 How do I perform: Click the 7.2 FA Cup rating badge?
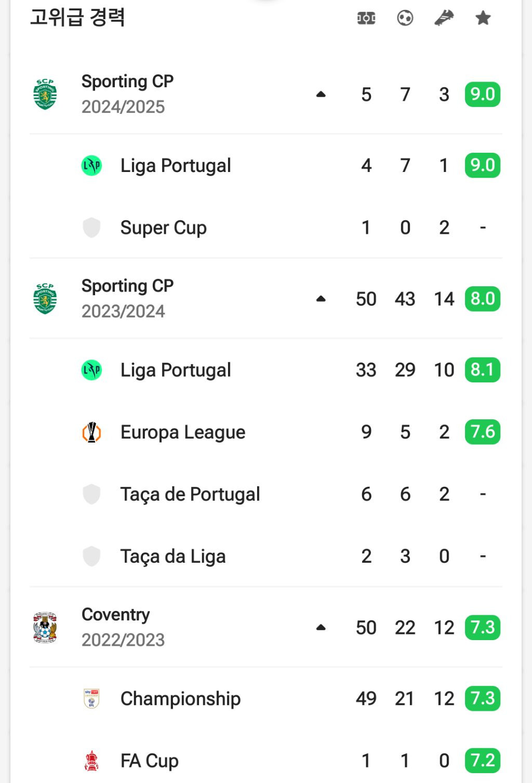(483, 761)
